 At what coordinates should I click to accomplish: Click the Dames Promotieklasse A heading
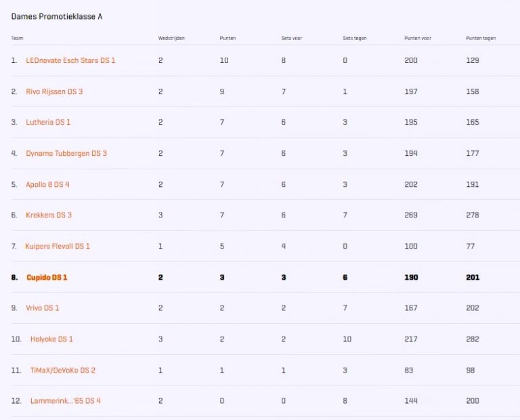pos(57,16)
